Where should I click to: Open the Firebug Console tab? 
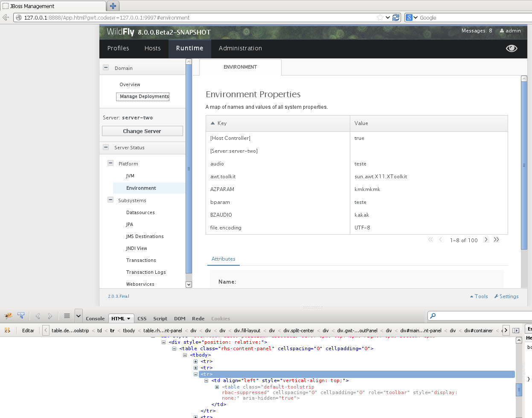(95, 319)
